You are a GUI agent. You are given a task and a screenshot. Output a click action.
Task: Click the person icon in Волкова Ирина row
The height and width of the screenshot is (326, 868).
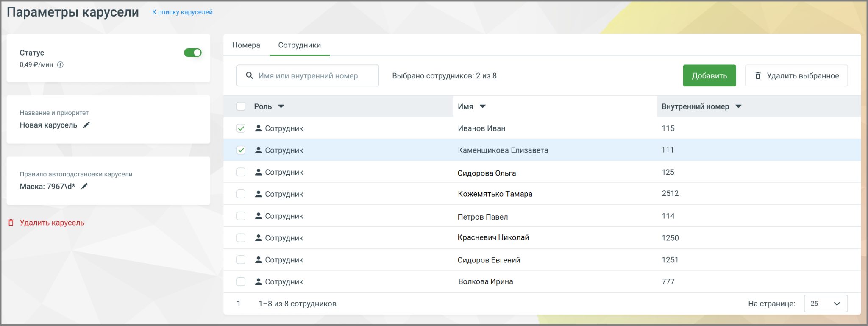258,281
